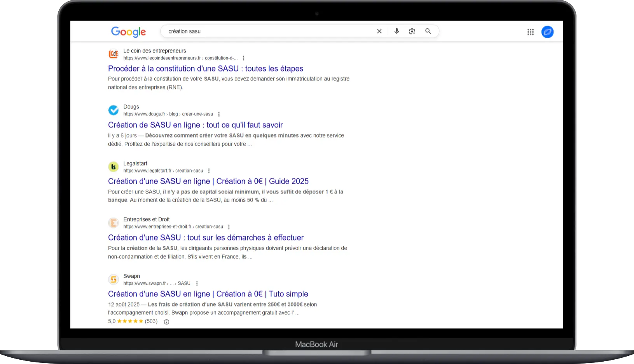The image size is (634, 364).
Task: Start voice search with microphone icon
Action: (x=396, y=31)
